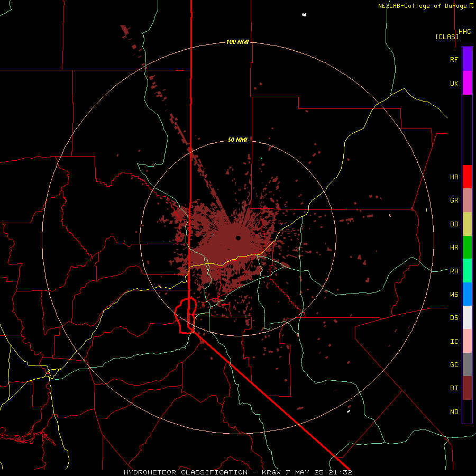
Task: Click the HHC product label
Action: pyautogui.click(x=465, y=32)
